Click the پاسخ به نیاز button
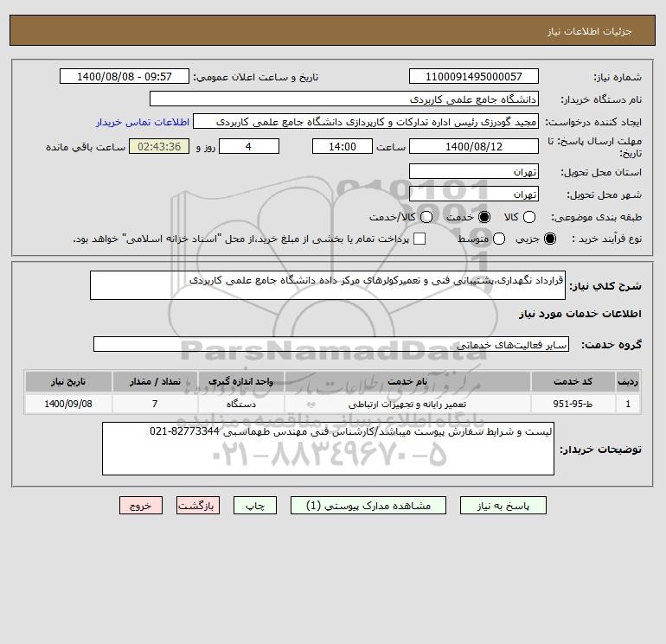Image resolution: width=666 pixels, height=644 pixels. (503, 506)
